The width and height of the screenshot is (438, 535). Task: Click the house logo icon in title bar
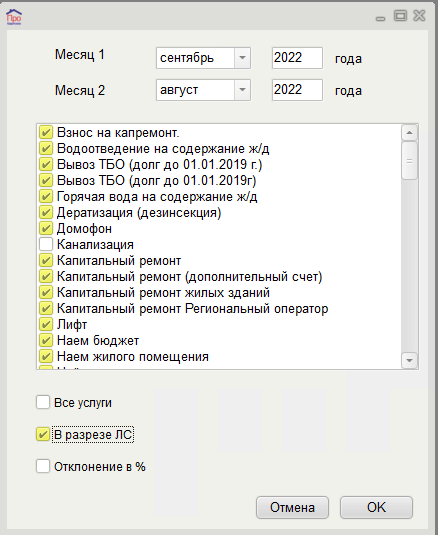tap(14, 17)
